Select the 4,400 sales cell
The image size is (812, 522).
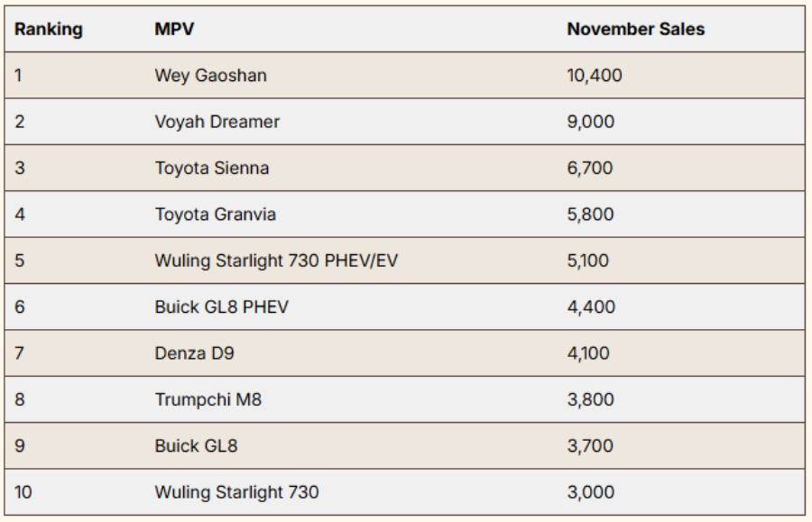pyautogui.click(x=590, y=307)
